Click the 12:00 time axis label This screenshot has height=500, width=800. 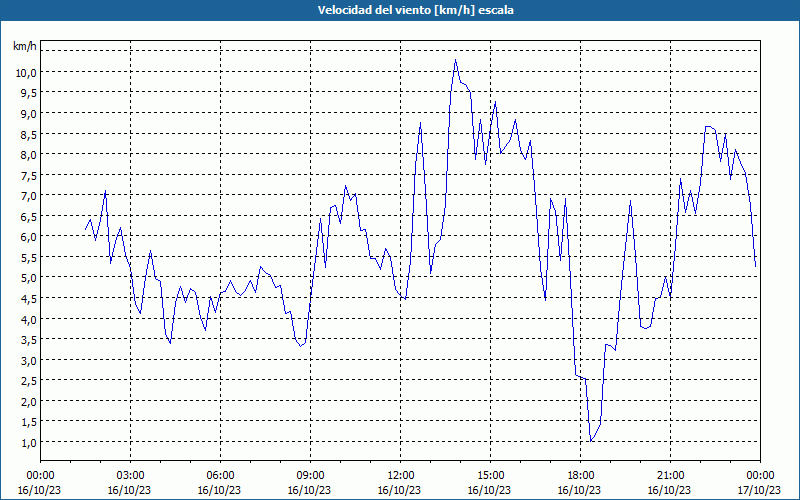pos(400,483)
